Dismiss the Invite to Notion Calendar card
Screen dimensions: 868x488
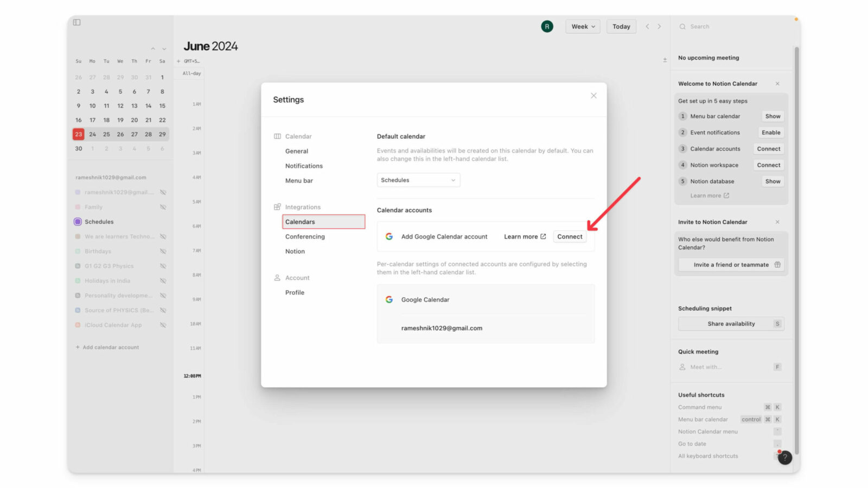click(x=777, y=222)
